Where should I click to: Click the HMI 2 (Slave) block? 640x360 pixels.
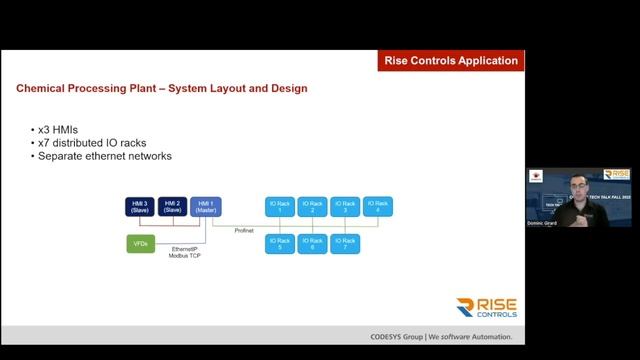coord(172,207)
